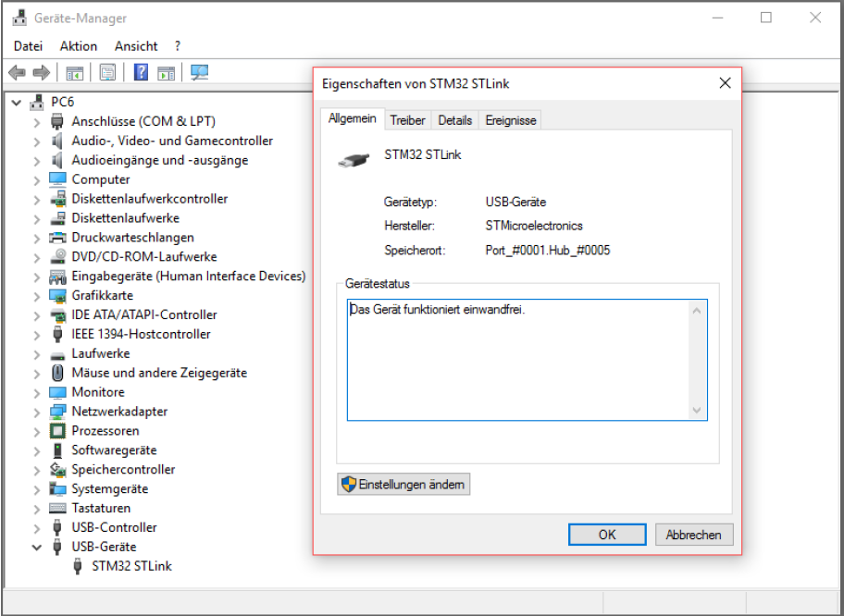The image size is (844, 616).
Task: Close the Eigenschaften von STM32 STLink dialog
Action: [725, 83]
